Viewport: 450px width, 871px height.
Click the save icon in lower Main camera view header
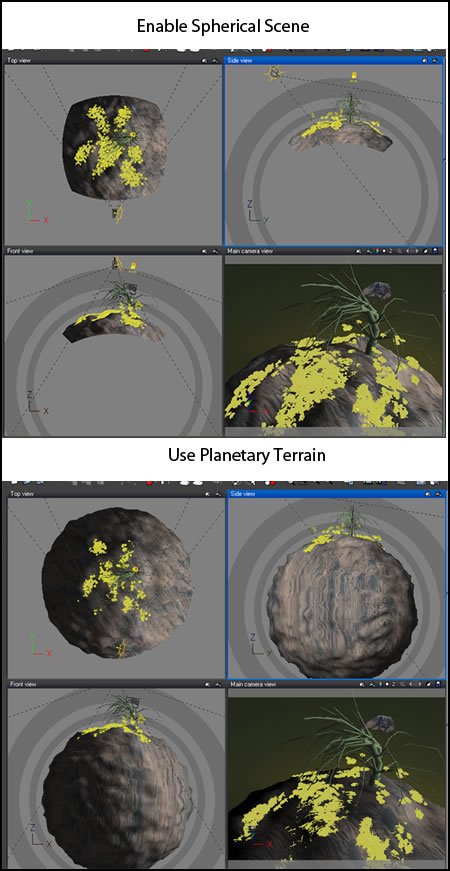439,684
